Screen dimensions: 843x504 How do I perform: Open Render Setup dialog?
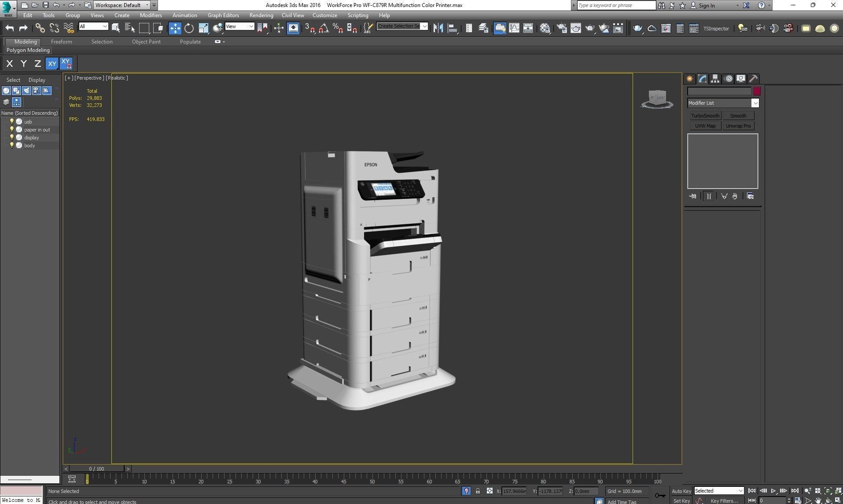[x=562, y=28]
